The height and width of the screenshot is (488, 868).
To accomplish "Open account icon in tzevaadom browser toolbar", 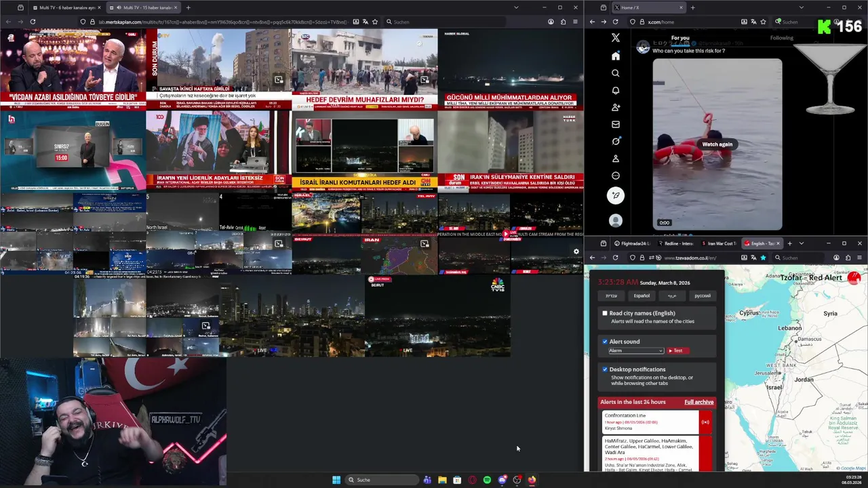I will (836, 258).
